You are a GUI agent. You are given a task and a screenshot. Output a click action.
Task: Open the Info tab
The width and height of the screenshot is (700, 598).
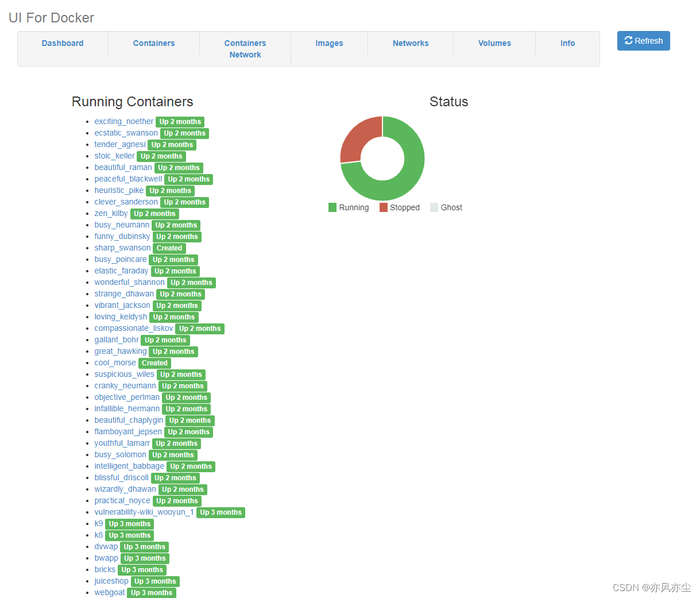(567, 43)
